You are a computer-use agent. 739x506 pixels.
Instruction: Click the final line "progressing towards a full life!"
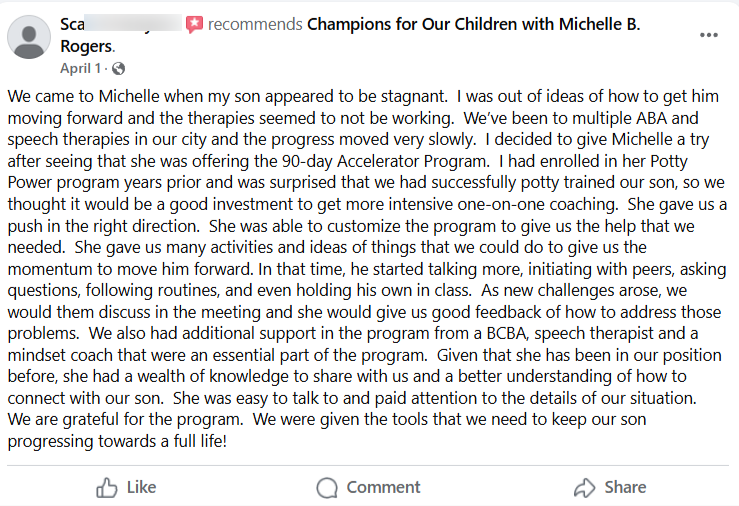coord(117,442)
